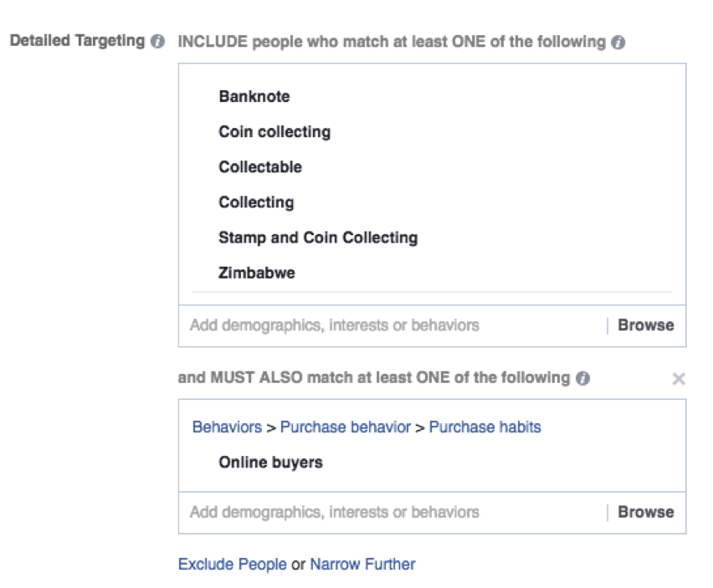Browse options in the INCLUDE targeting box
The height and width of the screenshot is (588, 713).
coord(645,325)
